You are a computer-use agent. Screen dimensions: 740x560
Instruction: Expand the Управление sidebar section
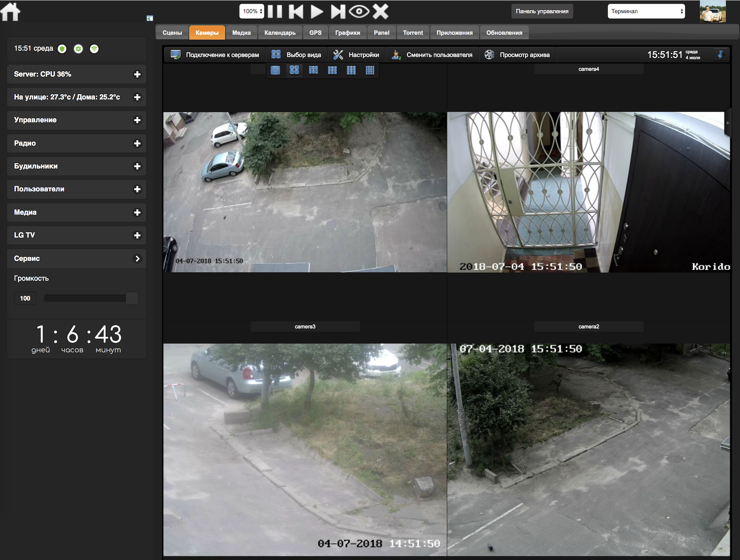click(x=76, y=120)
